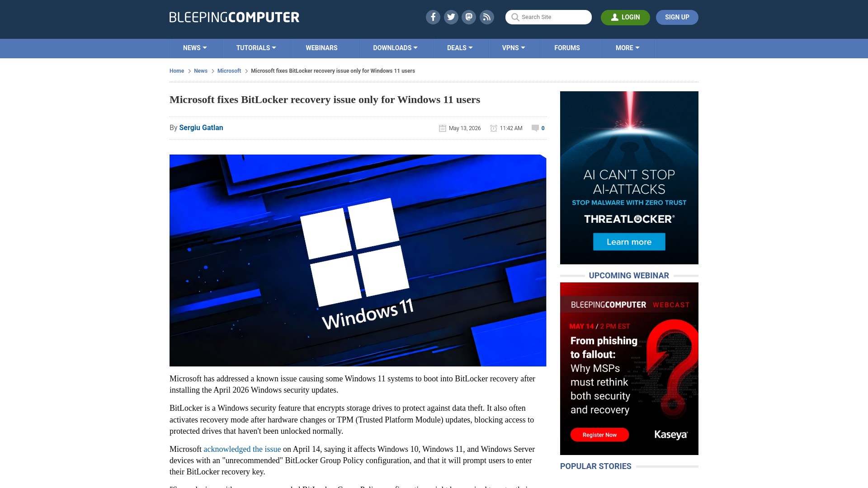Go to Home breadcrumb link
The image size is (868, 488).
click(177, 71)
